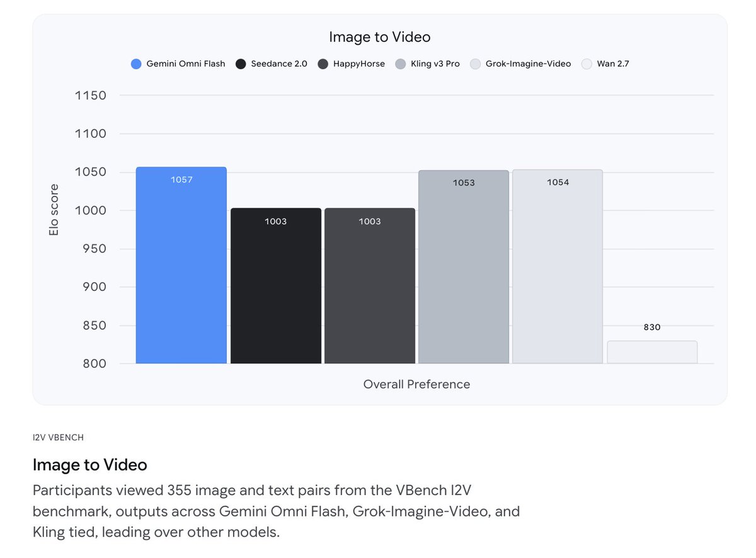Toggle the Seedance 2.0 legend label

(x=279, y=64)
